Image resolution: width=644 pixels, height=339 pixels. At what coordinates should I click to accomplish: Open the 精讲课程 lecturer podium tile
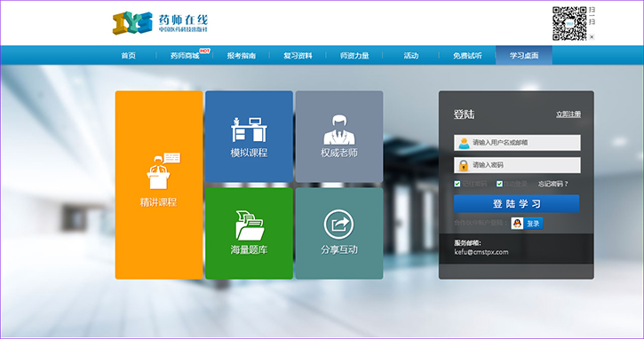159,185
